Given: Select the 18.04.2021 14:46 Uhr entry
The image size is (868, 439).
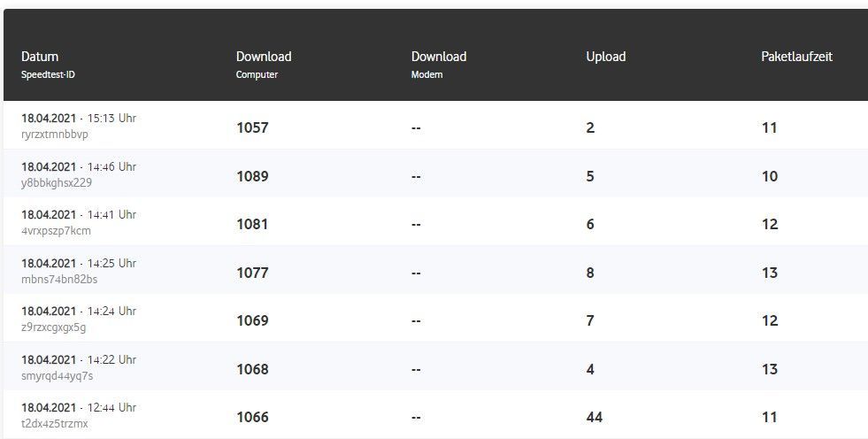Looking at the screenshot, I should [79, 166].
